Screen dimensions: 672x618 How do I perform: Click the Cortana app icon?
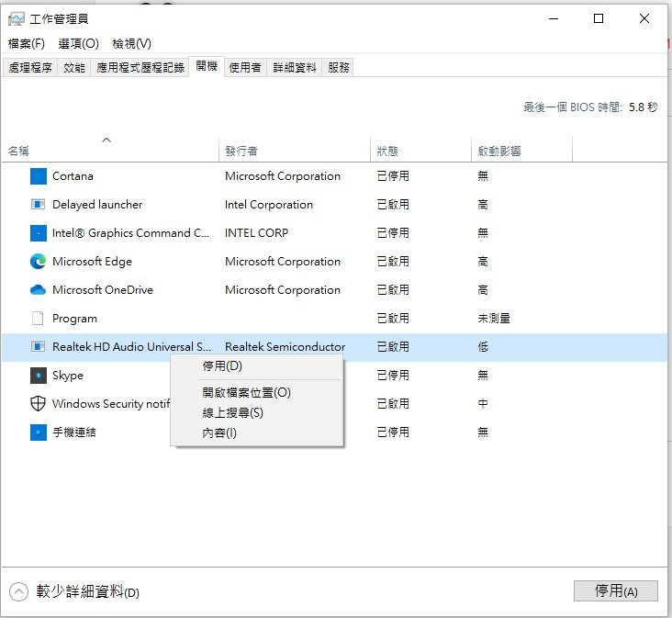coord(39,176)
